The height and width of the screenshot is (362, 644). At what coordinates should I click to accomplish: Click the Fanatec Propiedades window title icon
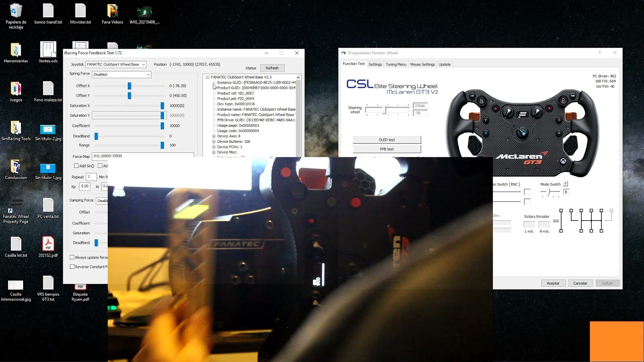(344, 53)
